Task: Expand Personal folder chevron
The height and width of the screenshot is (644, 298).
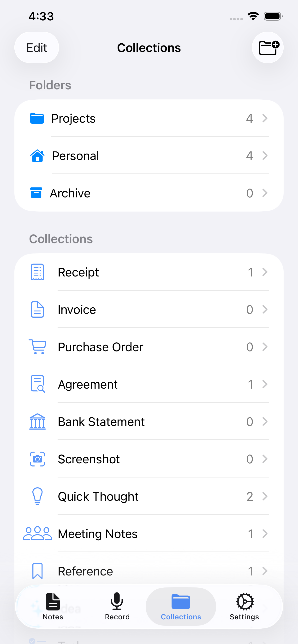Action: (265, 156)
